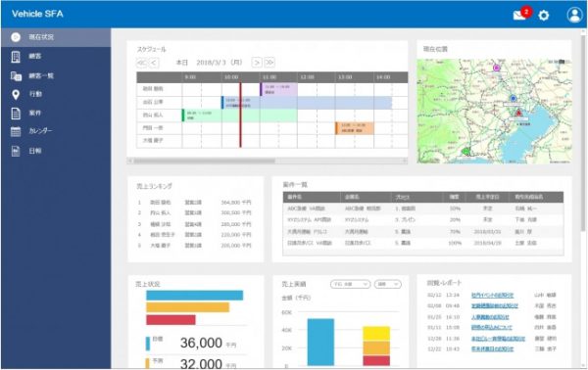Select the top current status menu item
Screen dimensions: 588x370
[56, 37]
